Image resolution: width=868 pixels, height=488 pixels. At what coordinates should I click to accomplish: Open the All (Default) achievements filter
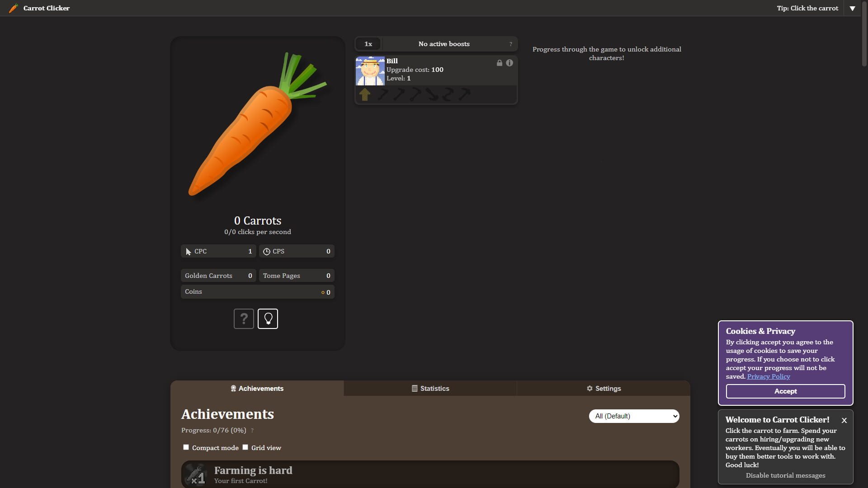click(x=634, y=416)
